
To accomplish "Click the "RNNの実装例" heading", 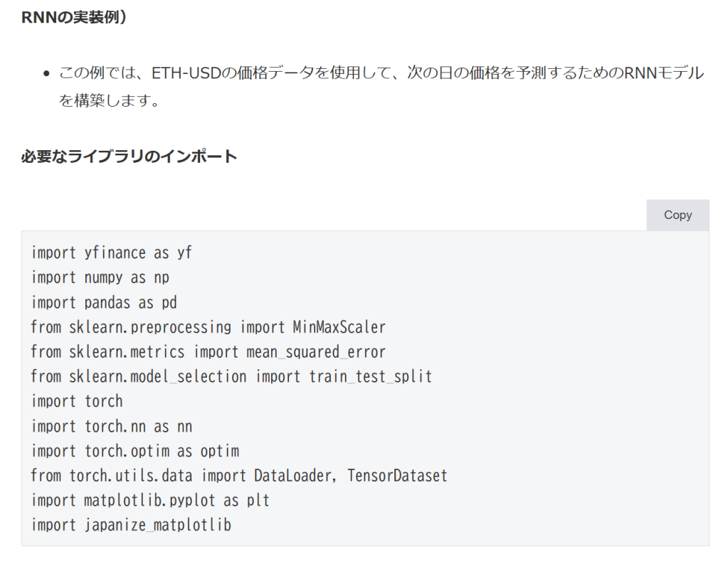I will pos(74,17).
